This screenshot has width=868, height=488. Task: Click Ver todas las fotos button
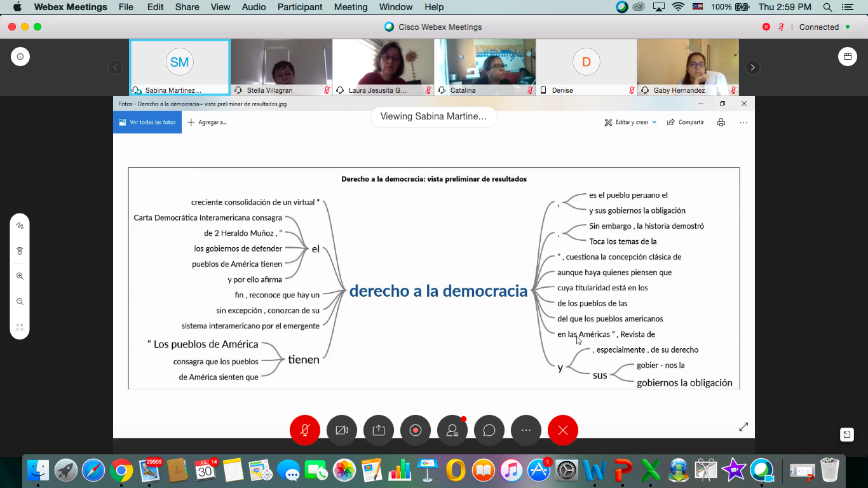147,122
